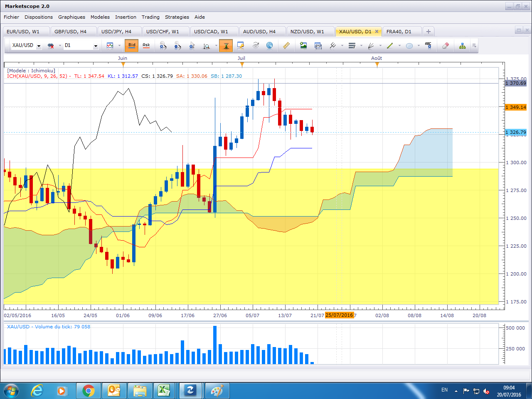Open the Strategies menu
Image resolution: width=532 pixels, height=399 pixels.
click(x=177, y=17)
